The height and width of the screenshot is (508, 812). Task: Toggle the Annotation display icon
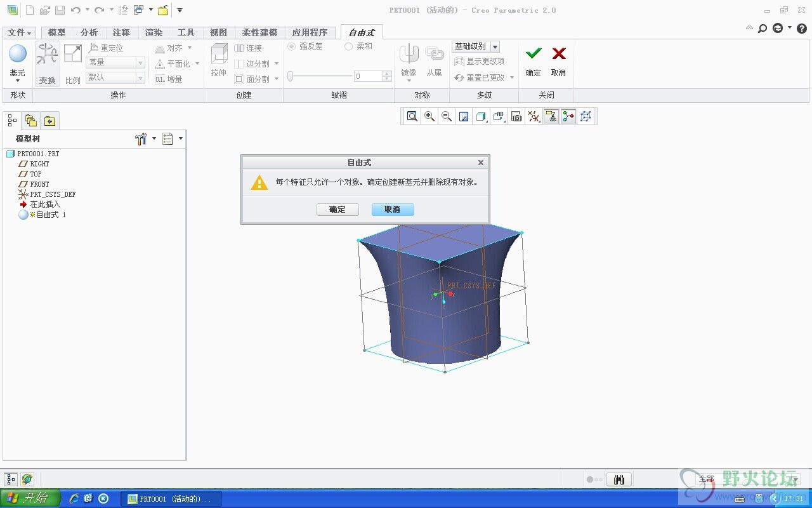[551, 116]
